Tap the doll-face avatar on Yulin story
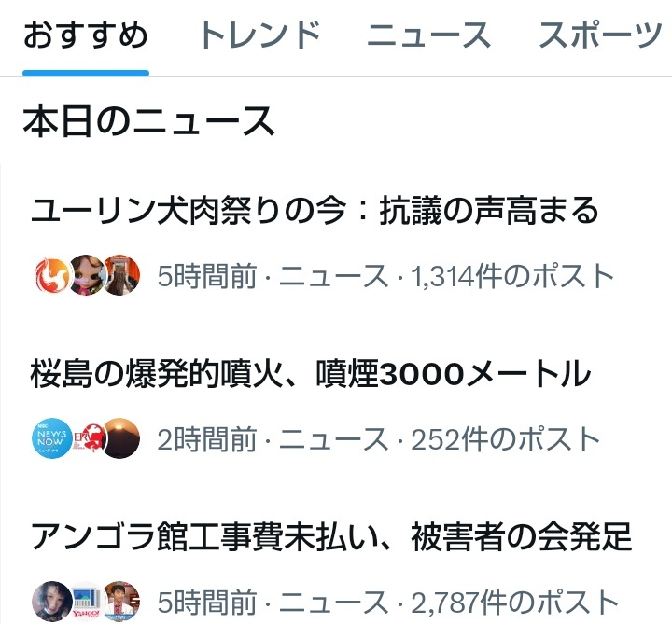Image resolution: width=672 pixels, height=624 pixels. (87, 275)
